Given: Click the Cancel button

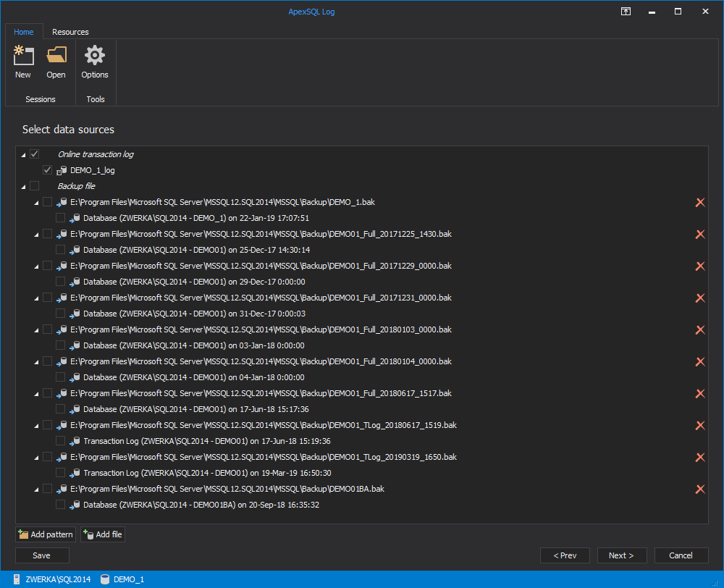Looking at the screenshot, I should pos(681,555).
